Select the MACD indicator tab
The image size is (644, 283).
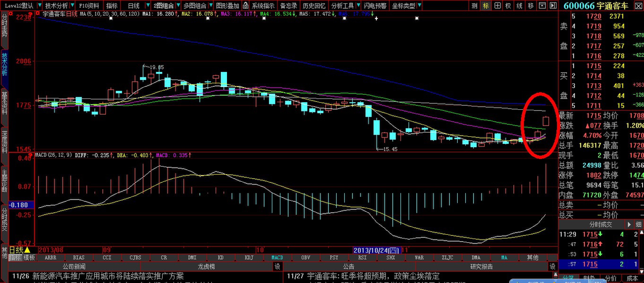[x=277, y=257]
